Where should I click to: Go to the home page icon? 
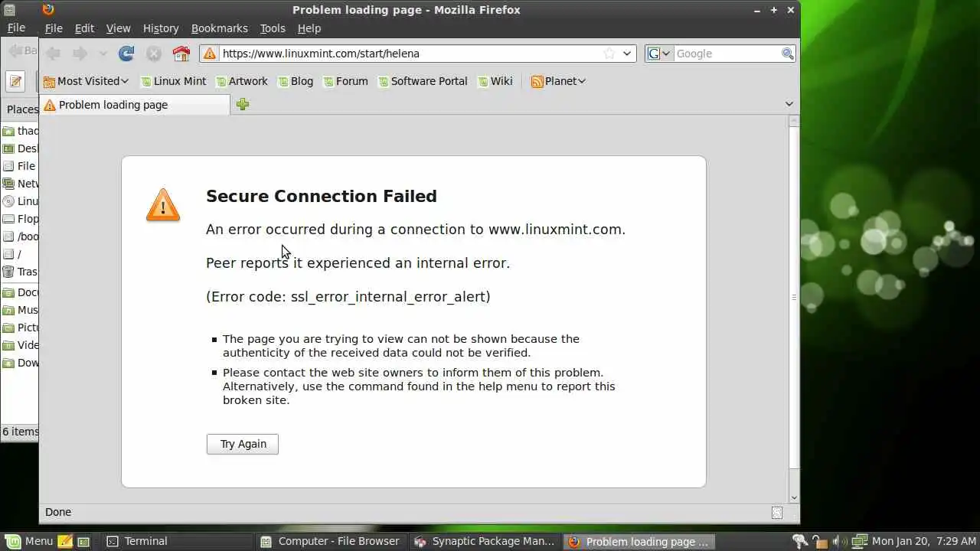pyautogui.click(x=181, y=54)
